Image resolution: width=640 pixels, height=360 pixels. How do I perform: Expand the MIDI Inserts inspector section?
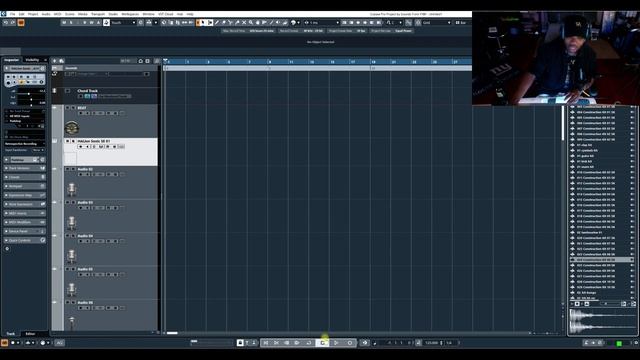(24, 213)
